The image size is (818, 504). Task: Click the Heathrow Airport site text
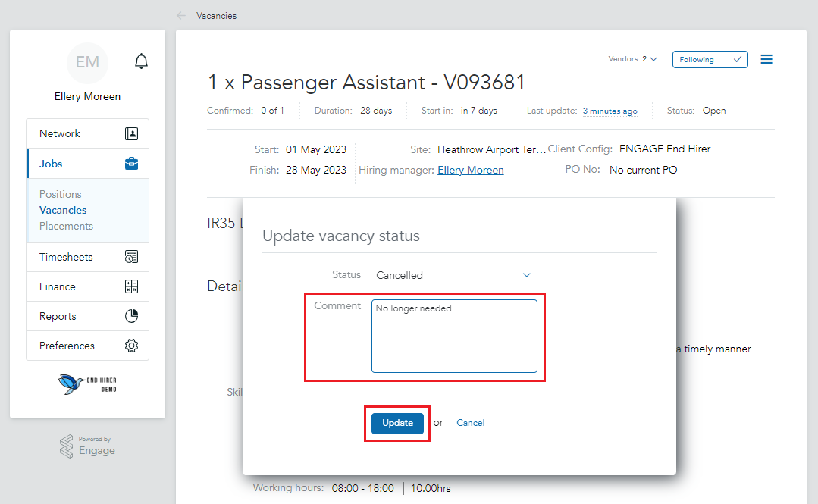[x=491, y=150]
